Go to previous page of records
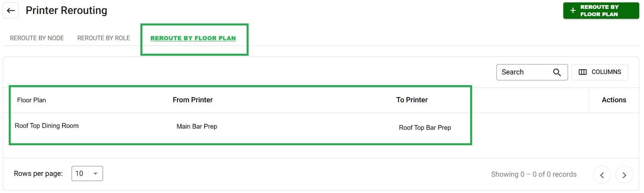Viewport: 644px width, 193px height. coord(602,175)
